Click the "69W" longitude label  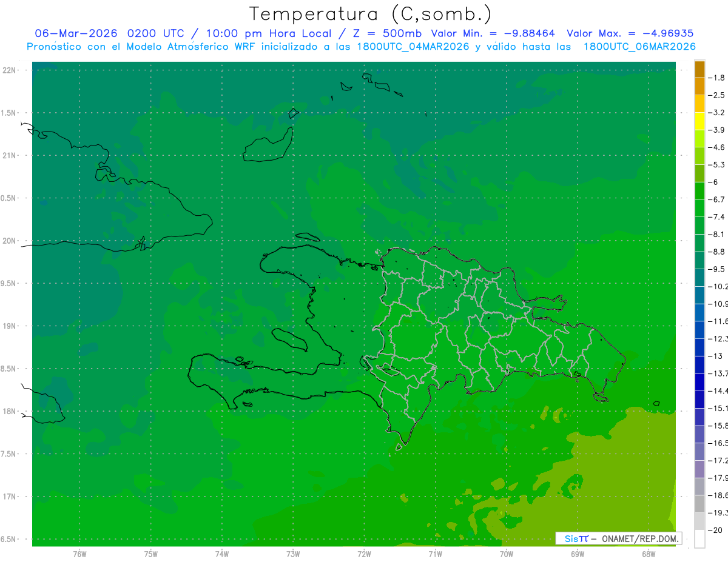coord(578,554)
